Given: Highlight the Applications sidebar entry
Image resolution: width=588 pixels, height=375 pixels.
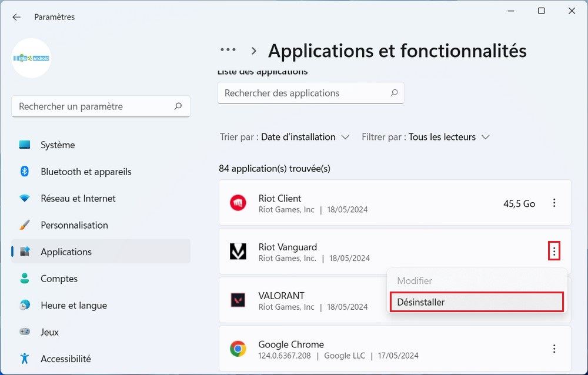Looking at the screenshot, I should click(66, 252).
